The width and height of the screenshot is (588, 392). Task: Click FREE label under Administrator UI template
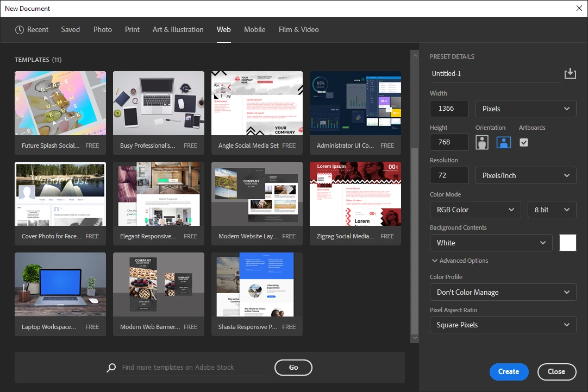[387, 146]
